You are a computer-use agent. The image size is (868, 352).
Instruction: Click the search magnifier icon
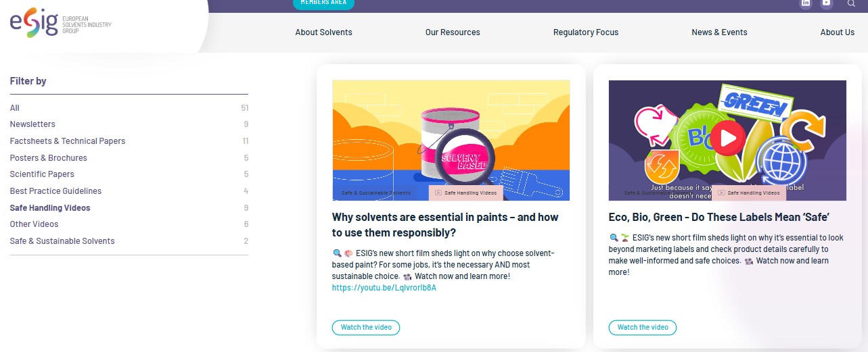(x=851, y=3)
